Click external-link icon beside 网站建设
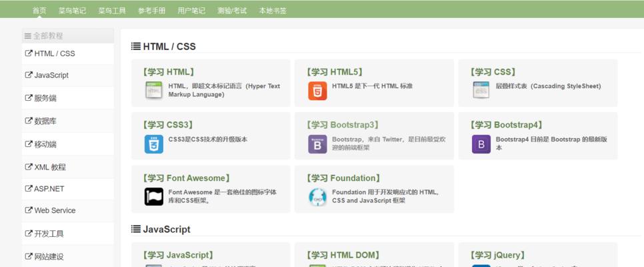Screen dimensions: 644x267 point(29,256)
